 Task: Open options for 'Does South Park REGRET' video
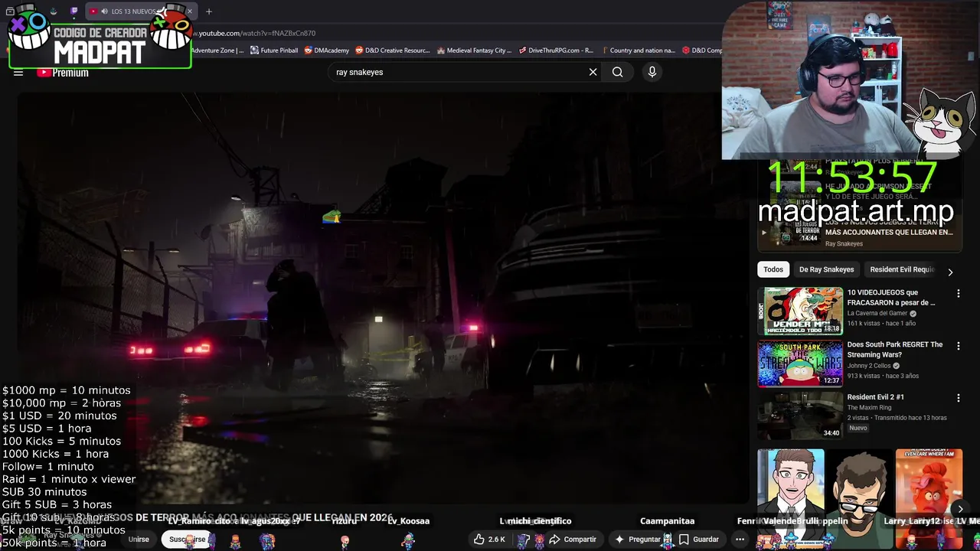tap(958, 346)
